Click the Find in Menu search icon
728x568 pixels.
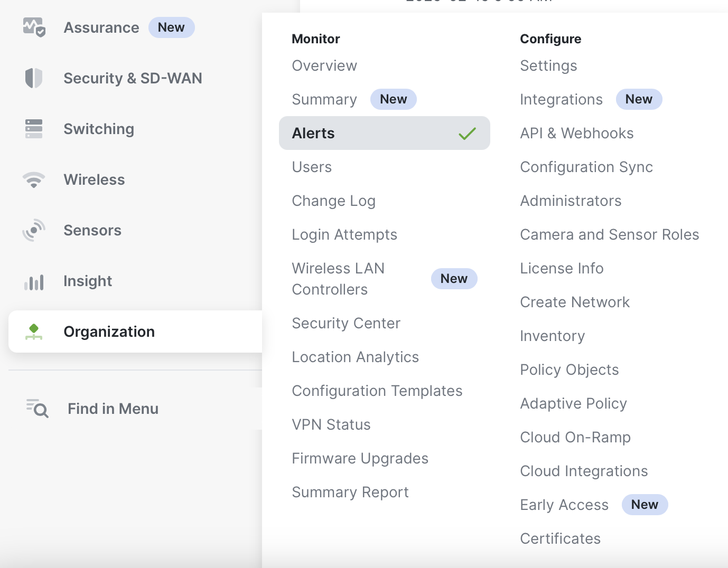(36, 409)
